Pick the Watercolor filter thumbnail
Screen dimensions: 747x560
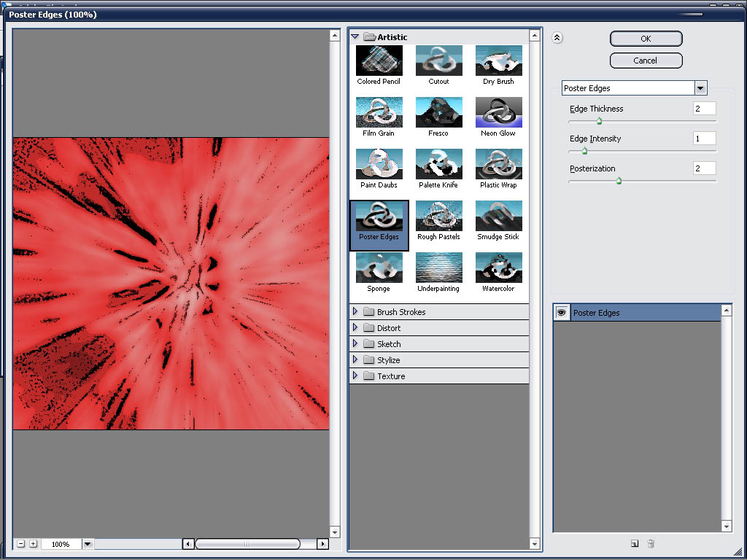(x=498, y=268)
